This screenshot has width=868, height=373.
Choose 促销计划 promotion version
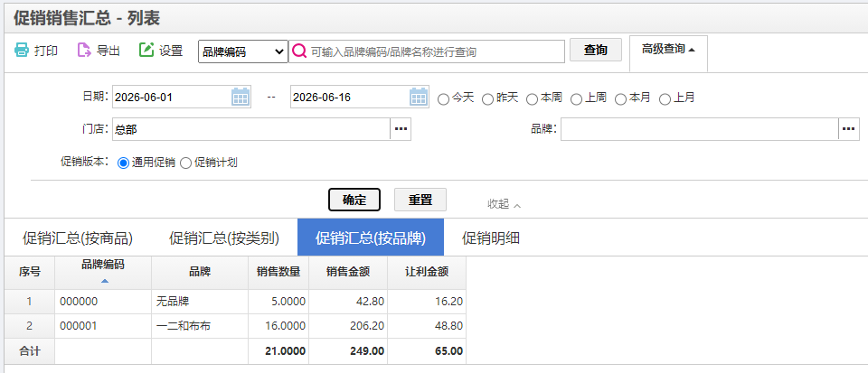coord(185,163)
